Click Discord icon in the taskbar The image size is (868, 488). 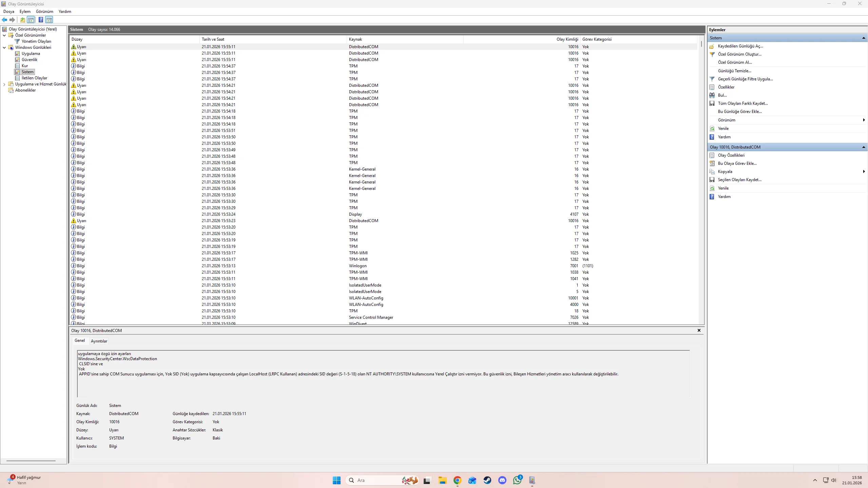click(502, 480)
